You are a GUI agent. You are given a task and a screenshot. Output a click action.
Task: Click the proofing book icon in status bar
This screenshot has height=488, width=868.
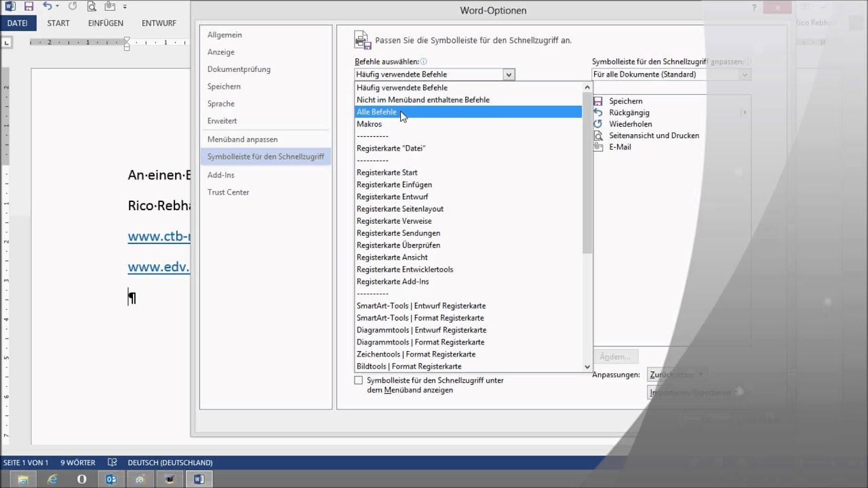[x=113, y=463]
